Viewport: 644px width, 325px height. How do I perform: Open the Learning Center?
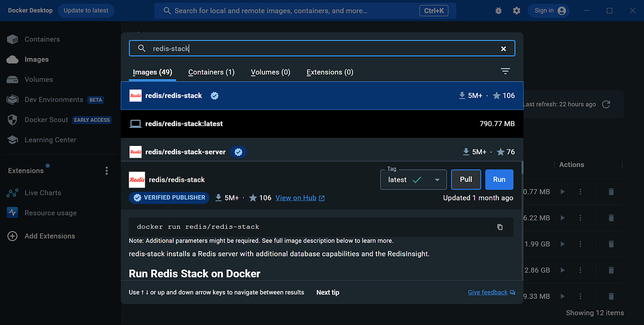tap(50, 140)
